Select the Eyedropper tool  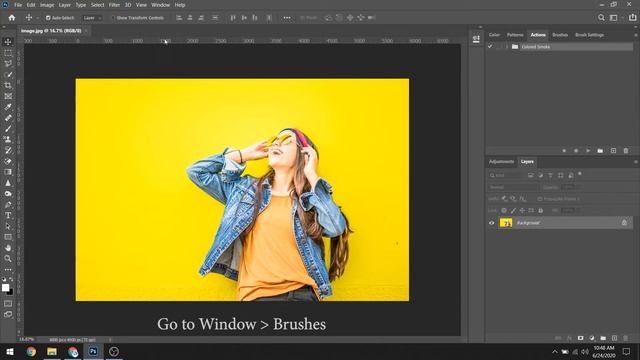[8, 107]
